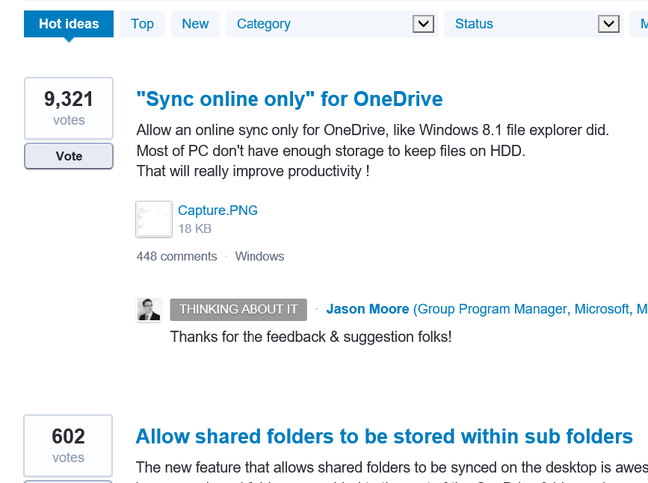The image size is (648, 483).
Task: Click the 18 KB file size text
Action: [195, 228]
